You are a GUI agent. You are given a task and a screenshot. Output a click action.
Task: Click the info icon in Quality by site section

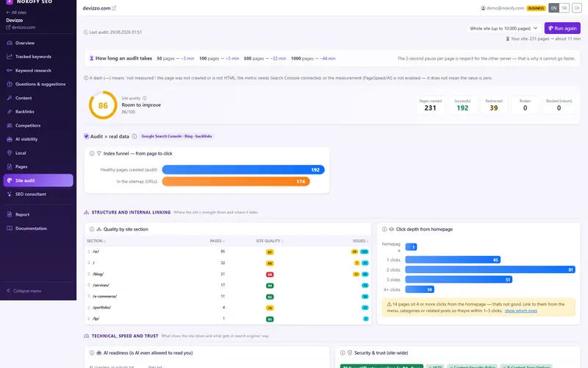coord(92,229)
